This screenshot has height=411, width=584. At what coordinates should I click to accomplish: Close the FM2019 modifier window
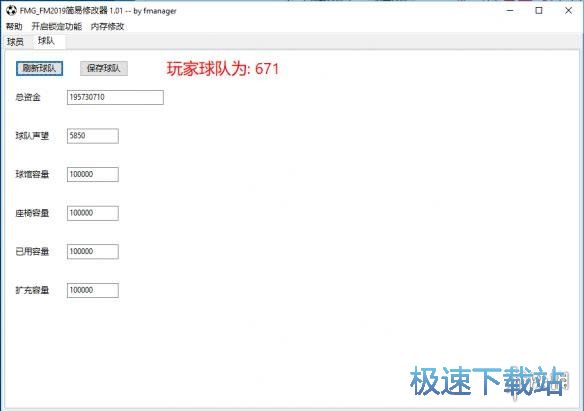pos(568,10)
